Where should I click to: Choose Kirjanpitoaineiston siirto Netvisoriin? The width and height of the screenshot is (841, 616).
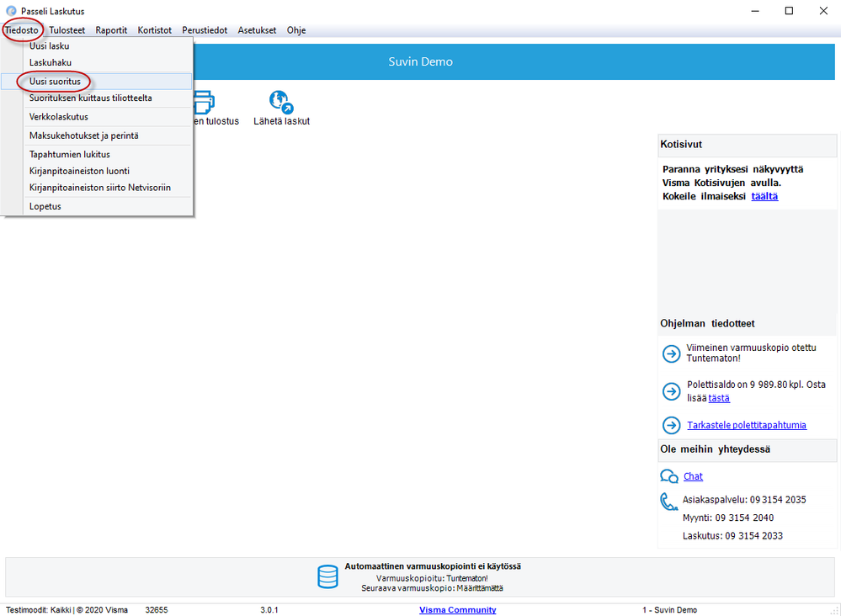97,188
